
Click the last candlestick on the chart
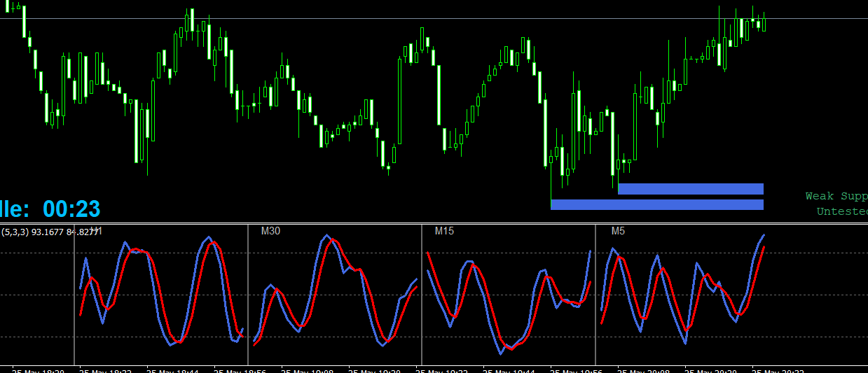[764, 23]
